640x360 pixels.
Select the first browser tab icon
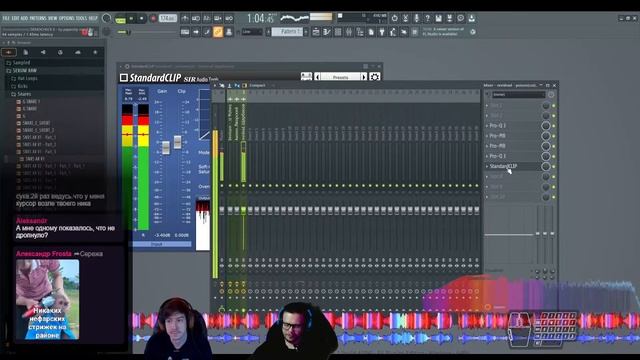click(x=9, y=52)
